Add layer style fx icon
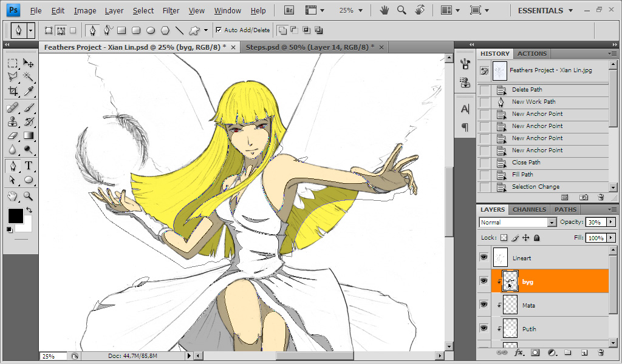 pyautogui.click(x=519, y=352)
